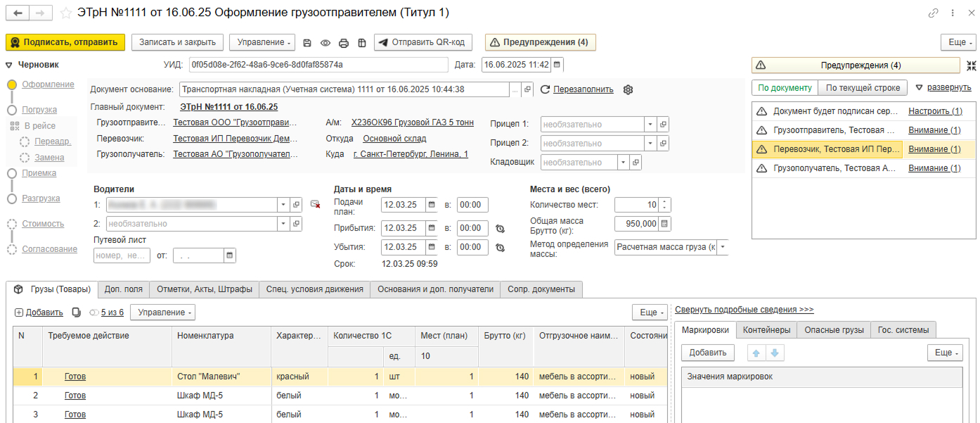The height and width of the screenshot is (423, 980).
Task: Expand the Прицеп 1 dropdown list
Action: (x=650, y=125)
